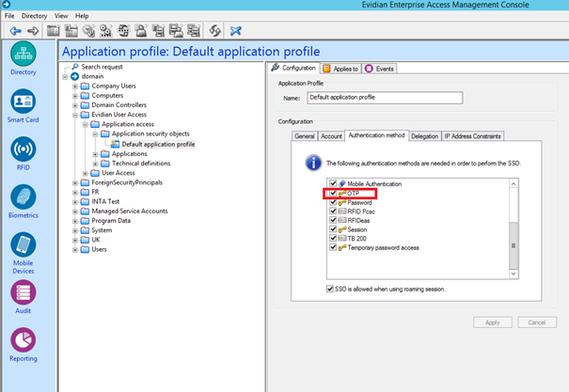Uncheck the Mobile Authentication method
The height and width of the screenshot is (392, 569).
pos(331,183)
